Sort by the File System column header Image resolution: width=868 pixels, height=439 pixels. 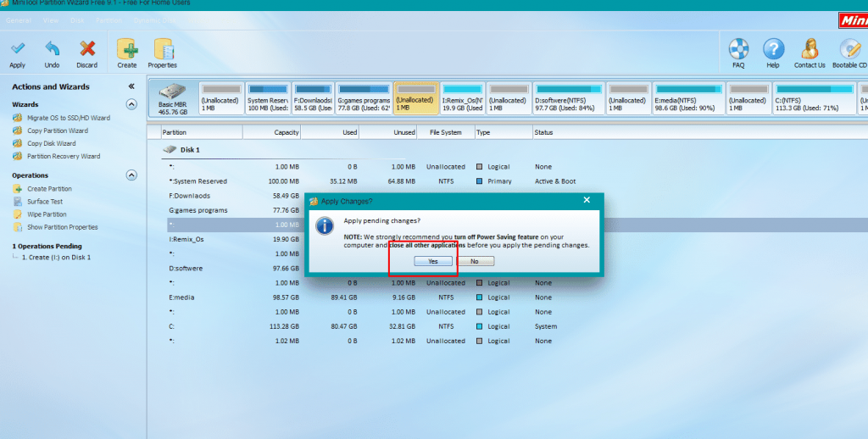446,132
